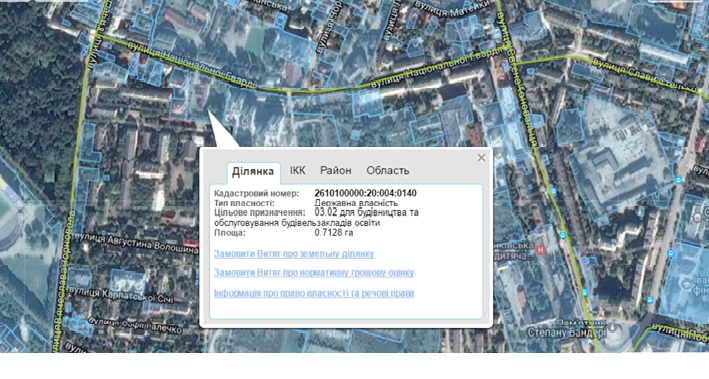Click the вулиця Августина Волошина street label
709x379 pixels.
click(x=135, y=244)
